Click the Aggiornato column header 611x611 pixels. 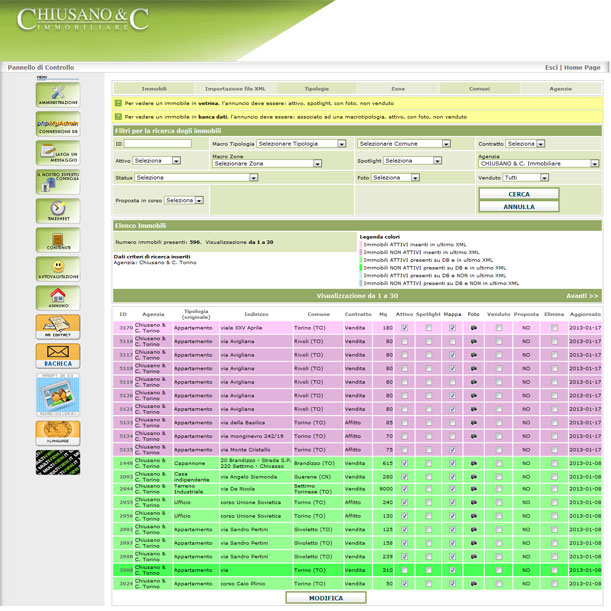(x=585, y=314)
